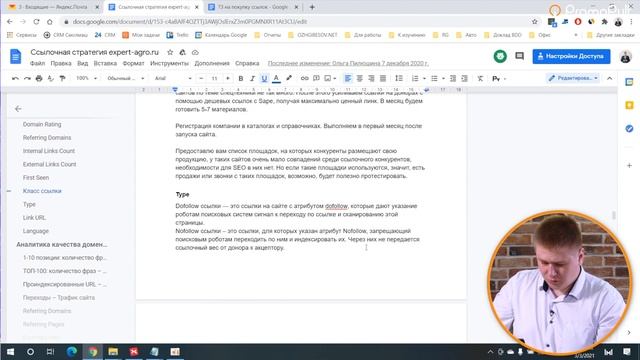Decrease font size with minus button
The height and width of the screenshot is (360, 640).
click(x=201, y=78)
